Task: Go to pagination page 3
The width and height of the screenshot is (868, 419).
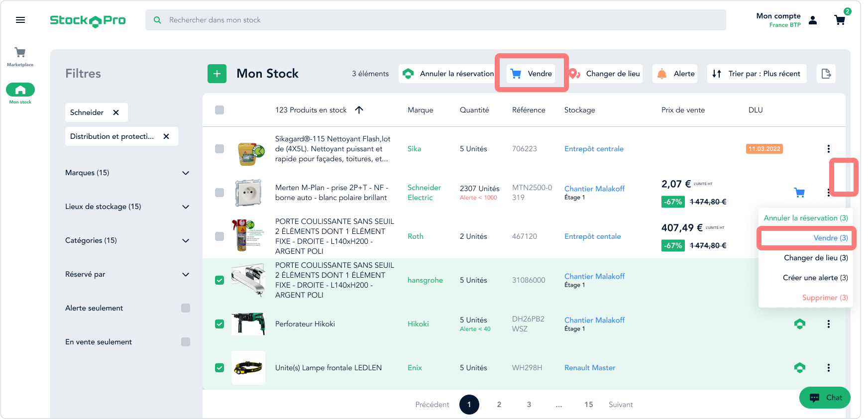Action: pos(529,405)
